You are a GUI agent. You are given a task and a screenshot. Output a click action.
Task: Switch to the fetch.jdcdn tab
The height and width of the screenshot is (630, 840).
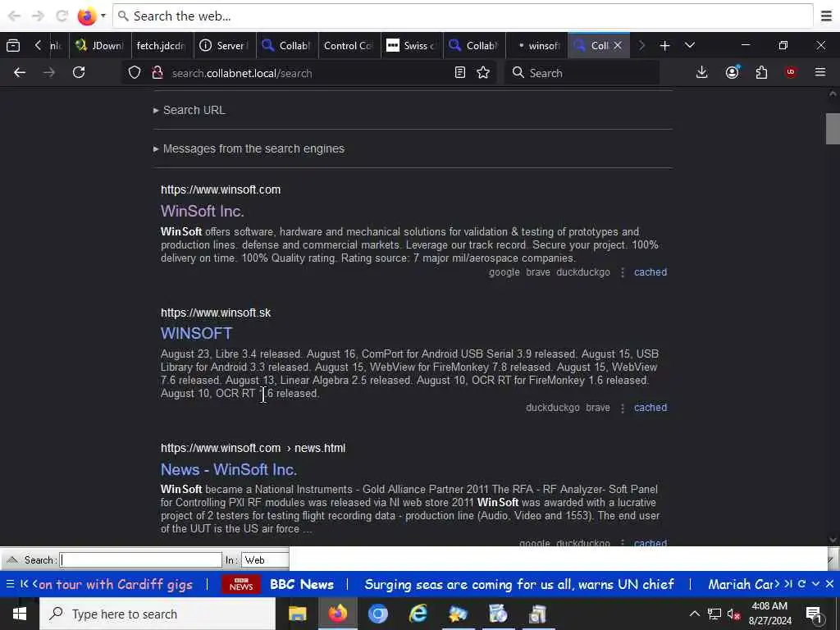point(161,46)
